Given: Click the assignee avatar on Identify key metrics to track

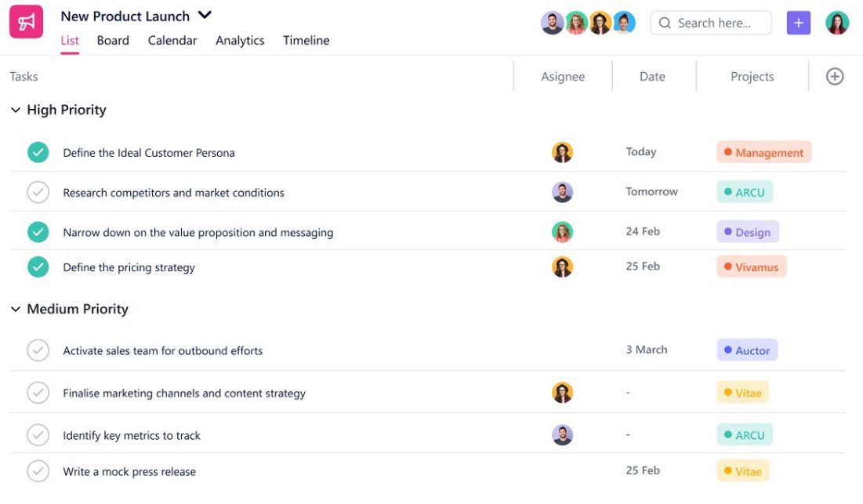Looking at the screenshot, I should 562,433.
